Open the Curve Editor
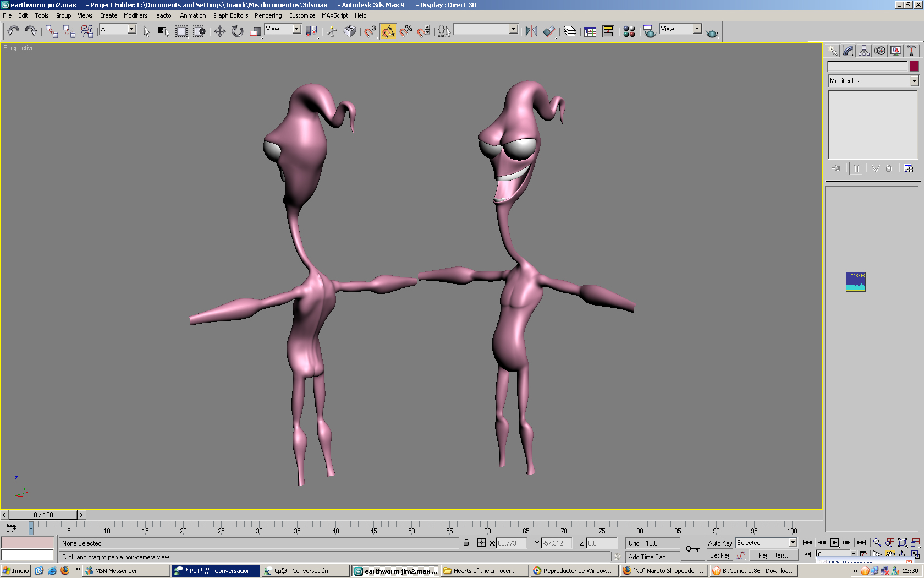The image size is (924, 578). coord(590,31)
